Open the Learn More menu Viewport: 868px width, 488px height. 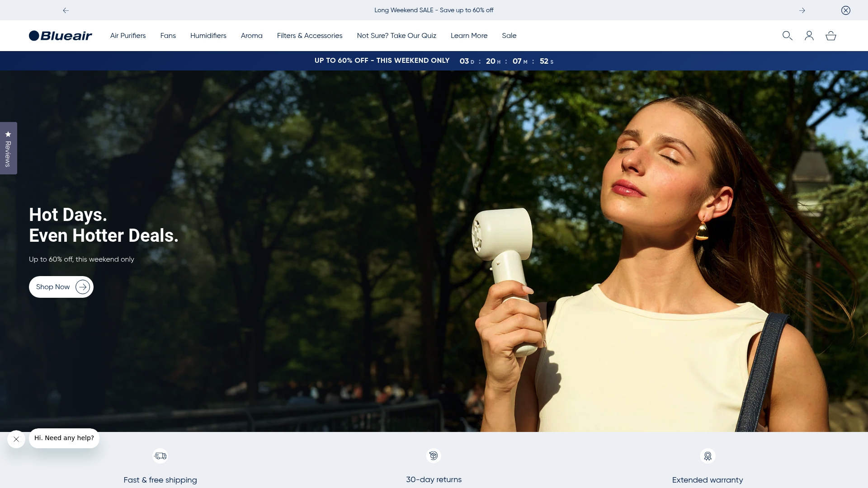point(469,36)
